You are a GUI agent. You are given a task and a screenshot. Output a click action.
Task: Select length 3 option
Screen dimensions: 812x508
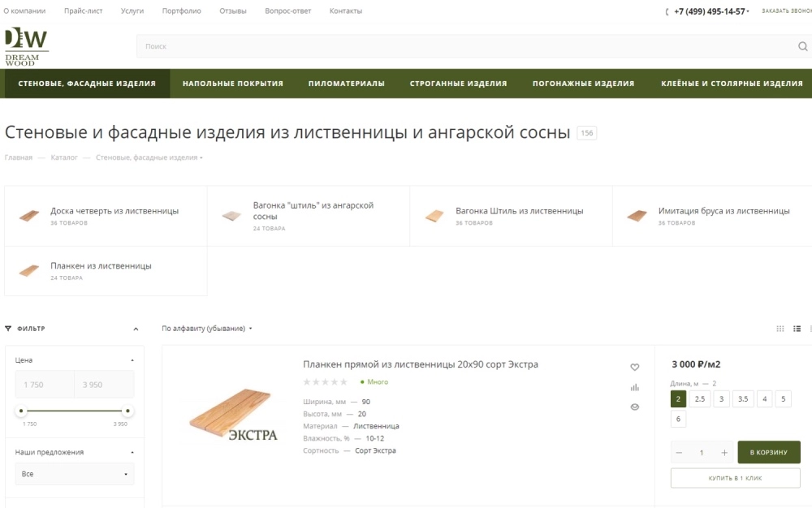click(x=721, y=398)
